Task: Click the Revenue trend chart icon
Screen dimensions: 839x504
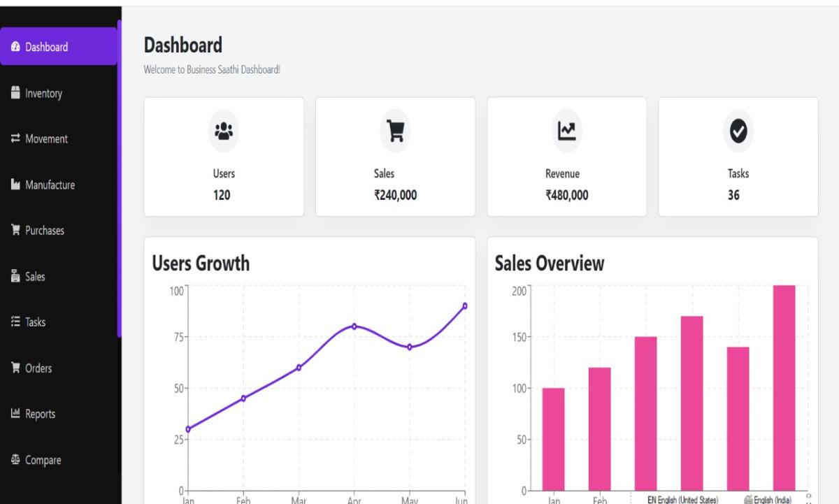Action: [x=566, y=131]
